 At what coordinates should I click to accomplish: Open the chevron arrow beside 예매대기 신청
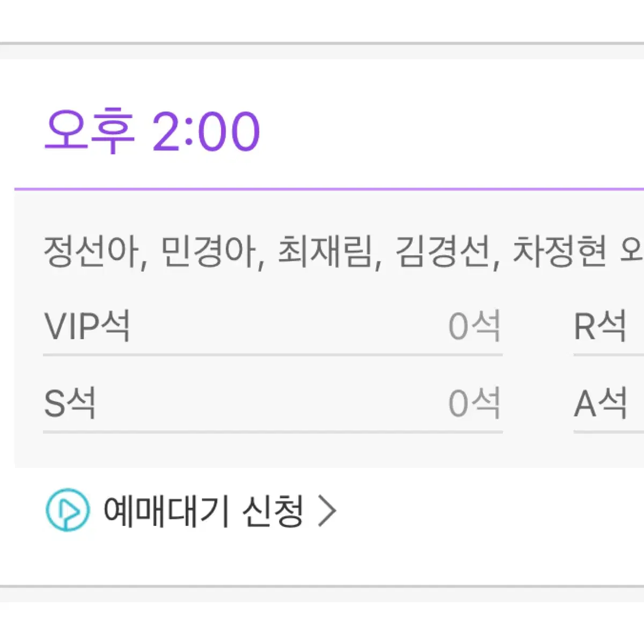click(327, 511)
